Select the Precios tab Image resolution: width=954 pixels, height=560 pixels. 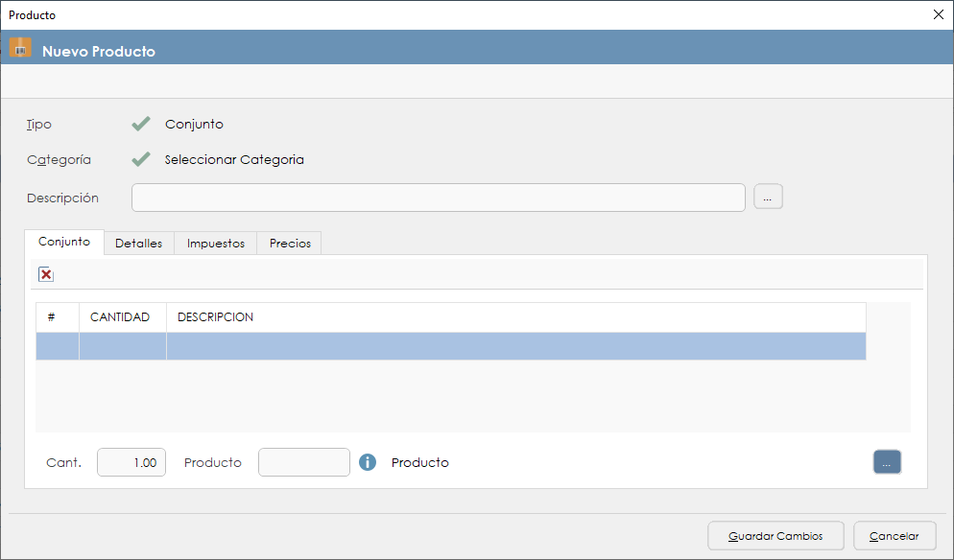click(x=290, y=244)
